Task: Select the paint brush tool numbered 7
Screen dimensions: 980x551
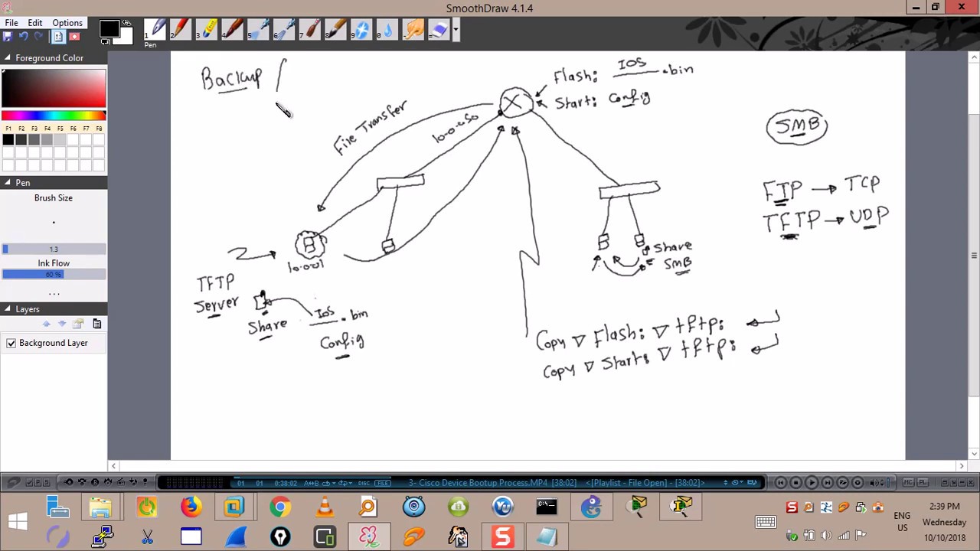Action: (x=310, y=30)
